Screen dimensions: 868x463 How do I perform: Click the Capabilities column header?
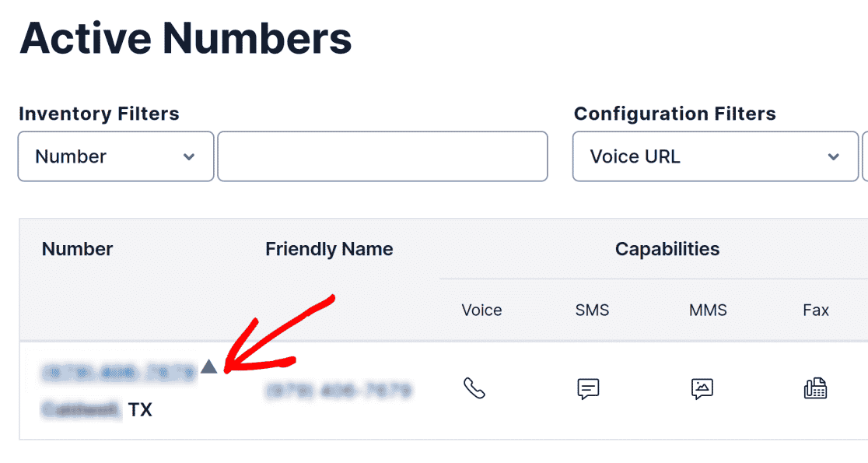[667, 249]
